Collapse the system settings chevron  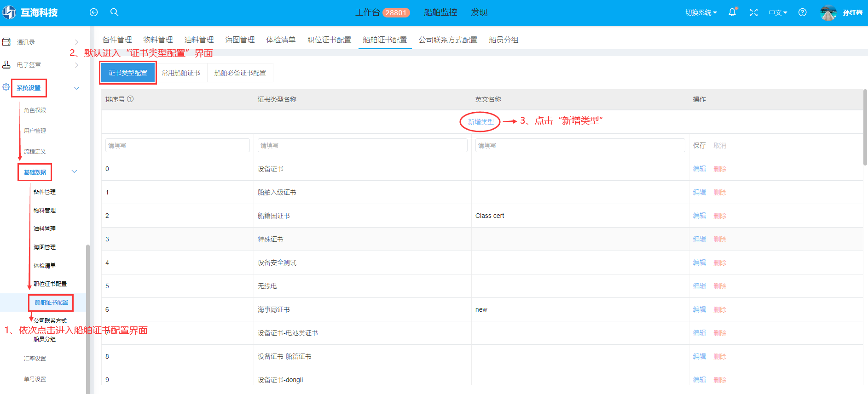point(77,88)
